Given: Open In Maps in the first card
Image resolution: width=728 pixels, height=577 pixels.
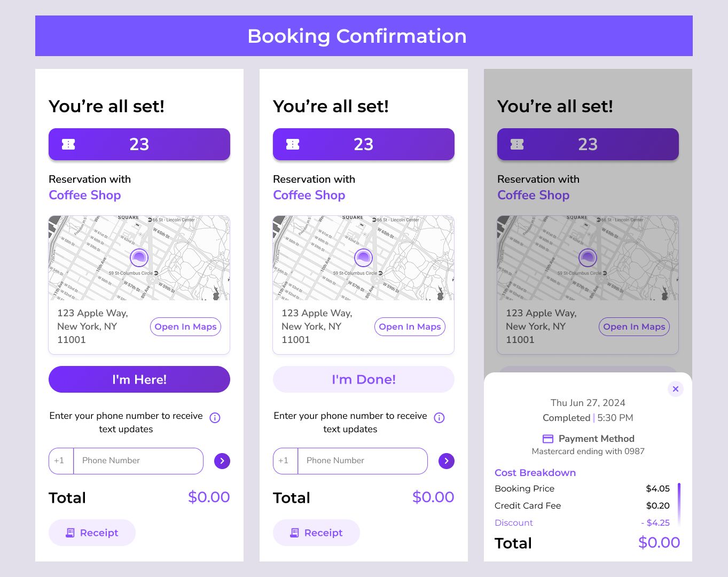Looking at the screenshot, I should pos(185,327).
